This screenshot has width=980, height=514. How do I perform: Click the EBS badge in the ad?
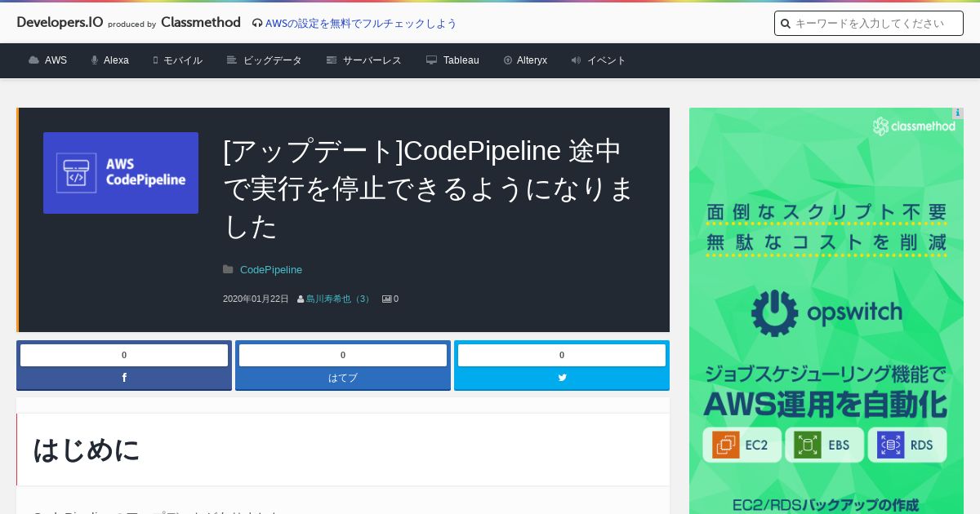point(824,445)
